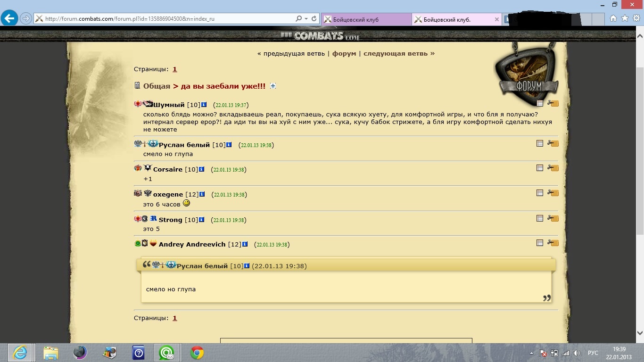Open File Explorer from the taskbar
This screenshot has width=644, height=362.
click(50, 353)
